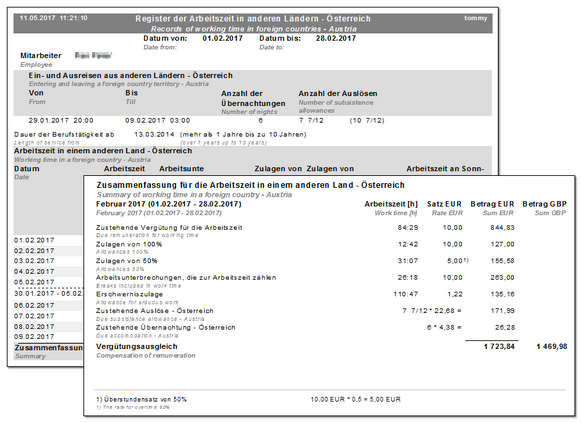
Task: Click the hours value 110:47
Action: (x=406, y=294)
